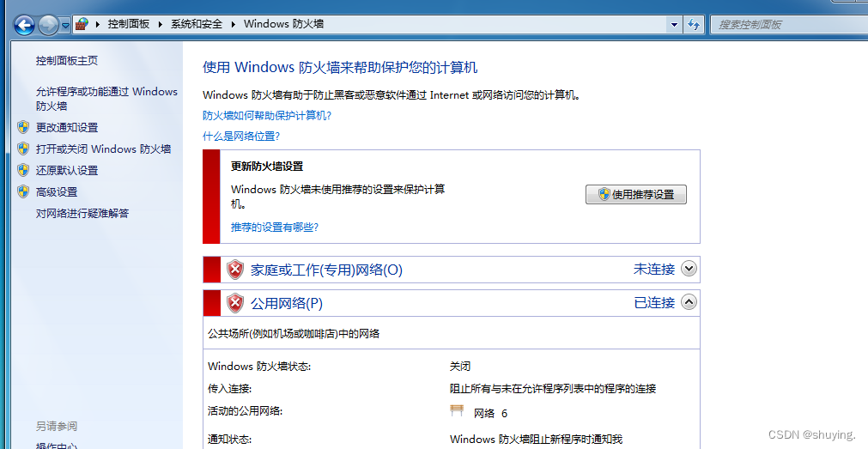Select Windows 防火墙 breadcrumb in address bar
868x449 pixels.
(283, 24)
